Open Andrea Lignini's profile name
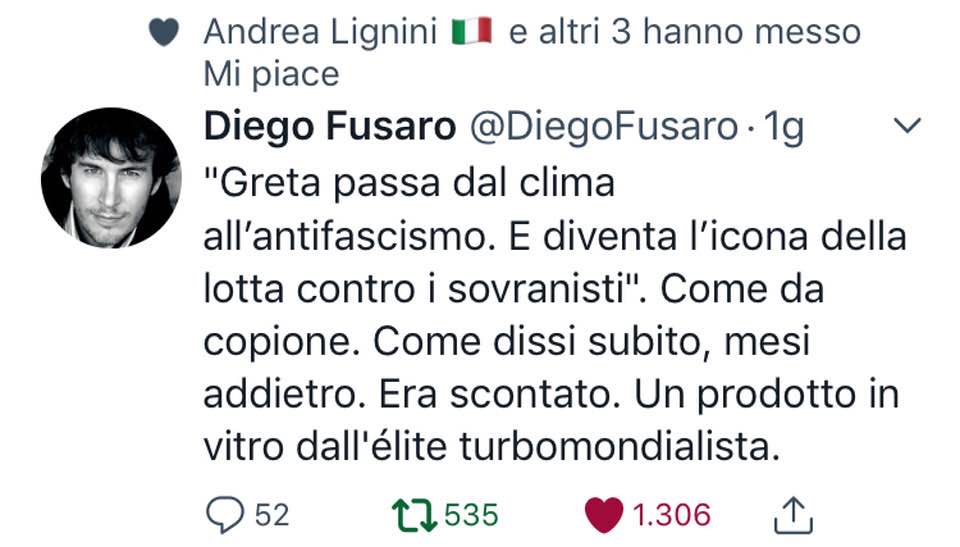Viewport: 960px width, 547px height. pos(320,32)
